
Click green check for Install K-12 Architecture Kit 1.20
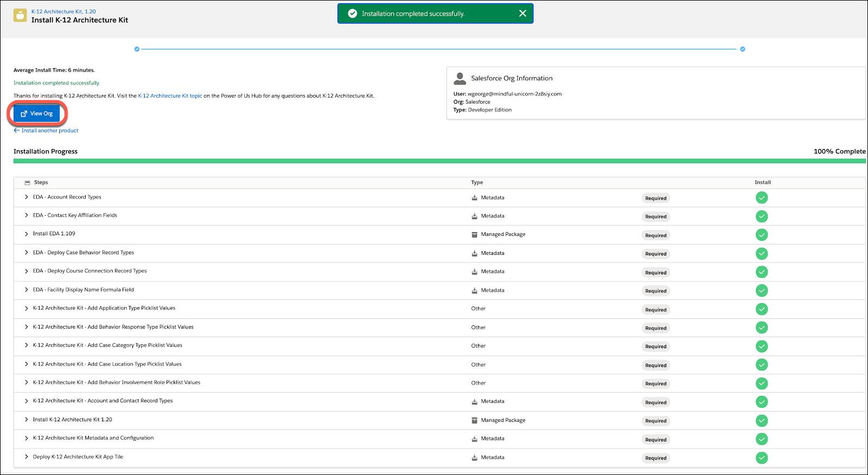762,420
